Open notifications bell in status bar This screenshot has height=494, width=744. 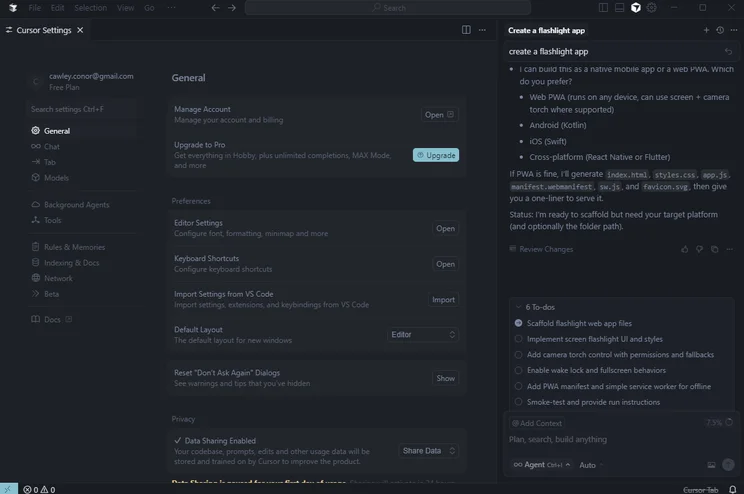tap(733, 489)
